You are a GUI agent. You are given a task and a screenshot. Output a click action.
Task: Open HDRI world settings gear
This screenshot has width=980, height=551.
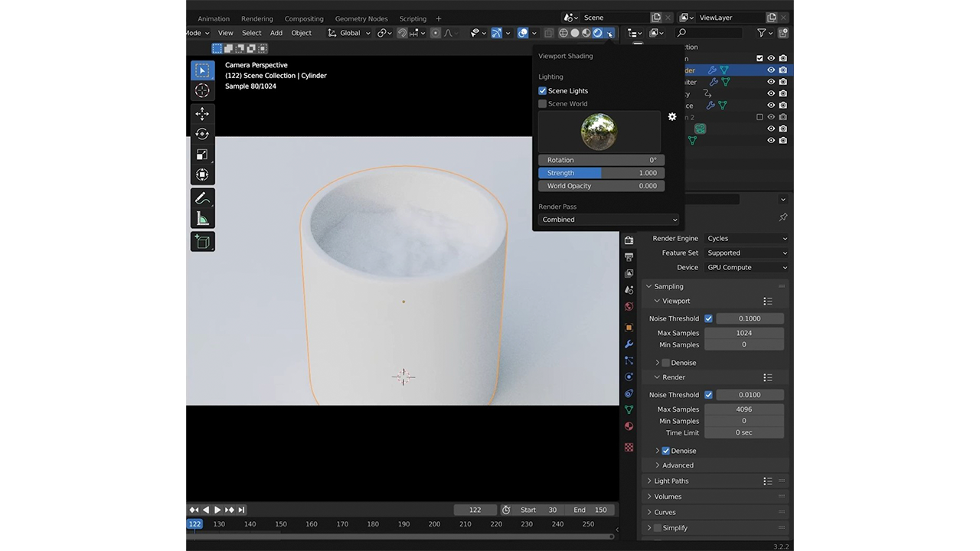point(672,117)
